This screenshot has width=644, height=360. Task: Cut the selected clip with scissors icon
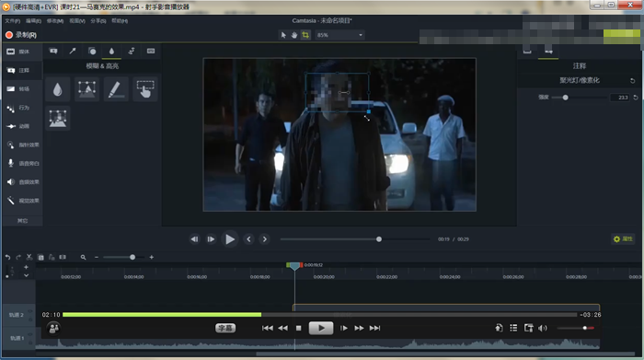pos(29,257)
